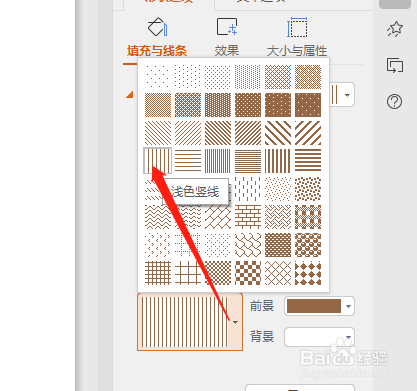
Task: Select the dark vertical lines pattern
Action: 278,161
